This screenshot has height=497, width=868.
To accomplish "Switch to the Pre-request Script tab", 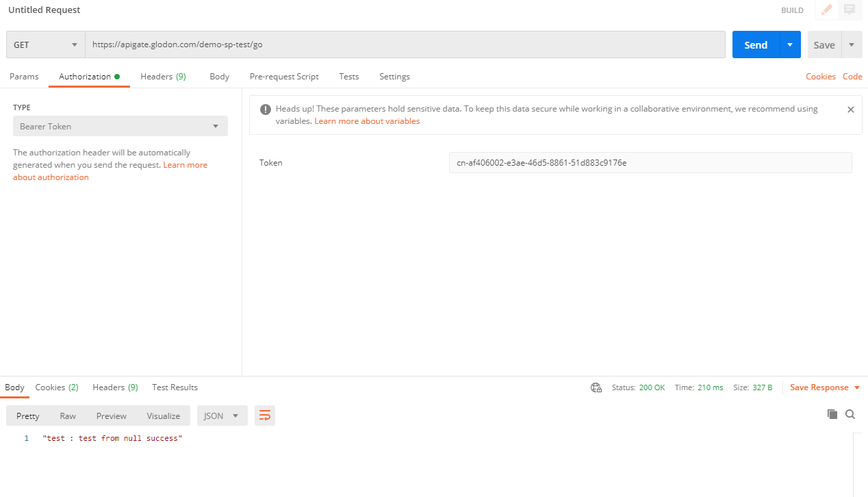I will click(x=284, y=77).
